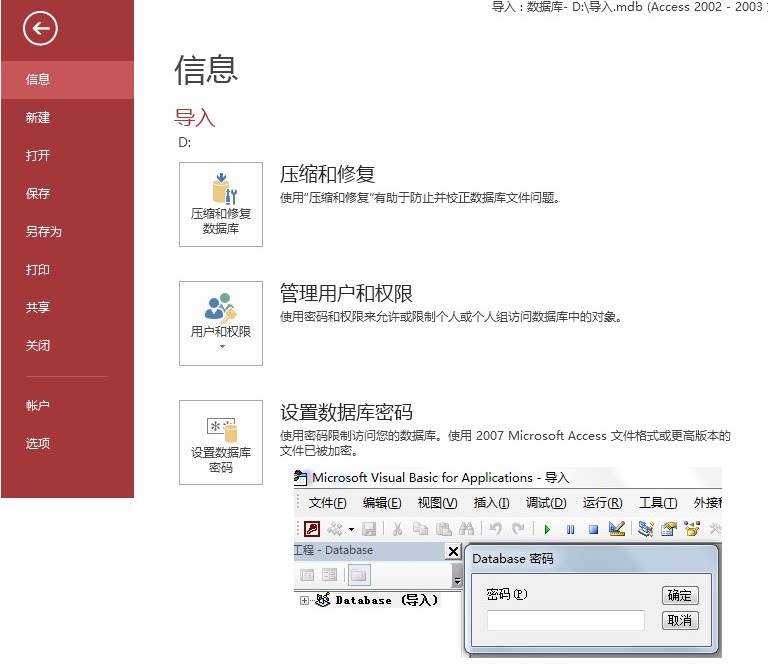The height and width of the screenshot is (671, 768).
Task: Open the VBA 运行(R) menu
Action: (x=602, y=503)
